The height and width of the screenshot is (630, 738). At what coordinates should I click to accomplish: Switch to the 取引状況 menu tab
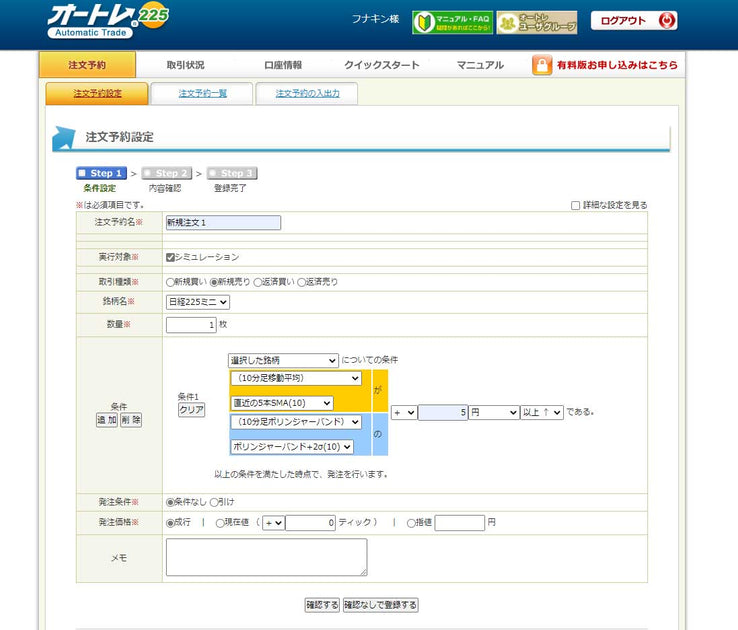click(x=185, y=65)
